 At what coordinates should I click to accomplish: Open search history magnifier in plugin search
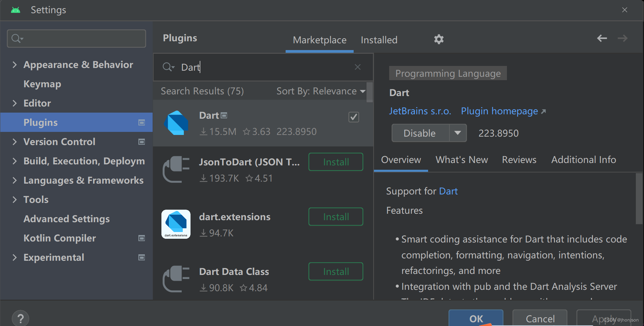click(x=168, y=67)
